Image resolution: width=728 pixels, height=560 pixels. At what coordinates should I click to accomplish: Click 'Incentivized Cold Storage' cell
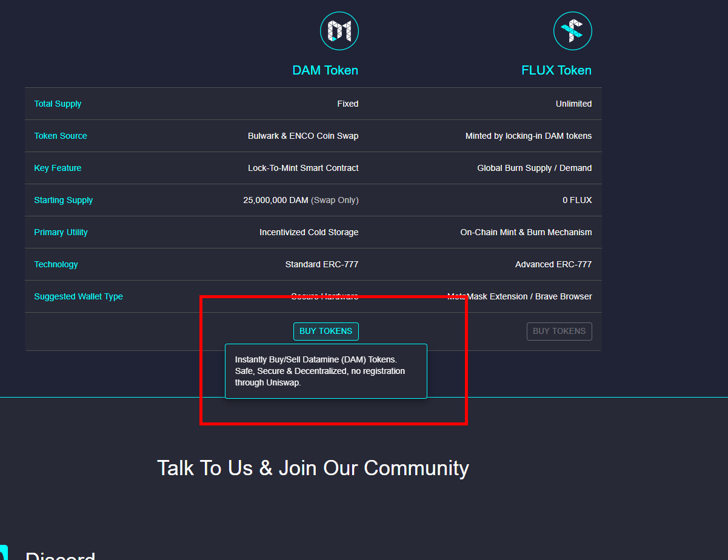click(x=309, y=232)
